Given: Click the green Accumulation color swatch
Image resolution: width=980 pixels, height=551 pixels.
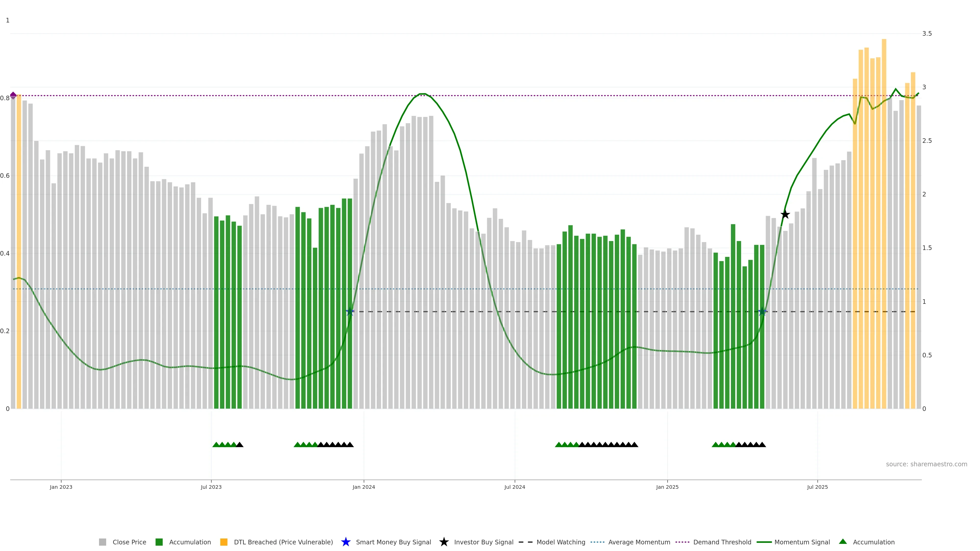Looking at the screenshot, I should [159, 542].
